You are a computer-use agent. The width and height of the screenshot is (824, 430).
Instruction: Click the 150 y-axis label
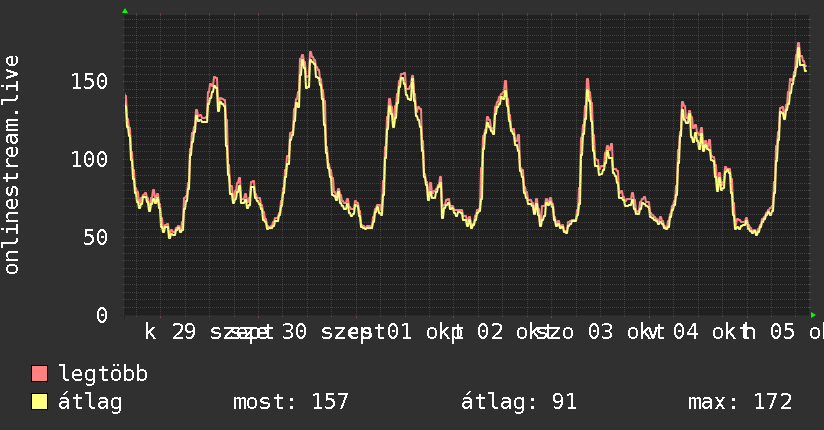click(89, 81)
